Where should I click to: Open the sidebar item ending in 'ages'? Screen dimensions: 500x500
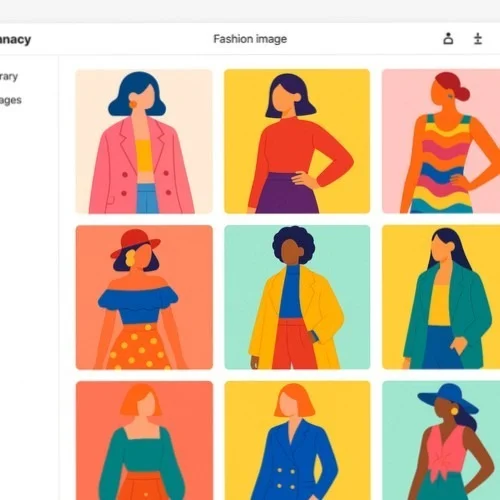coord(11,100)
